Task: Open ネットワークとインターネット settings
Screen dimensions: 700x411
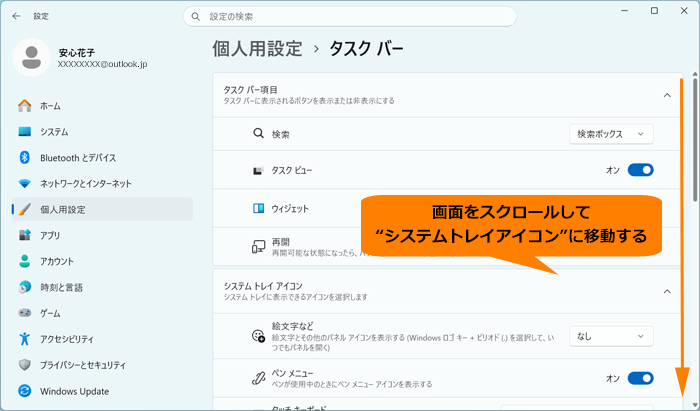Action: pos(103,183)
